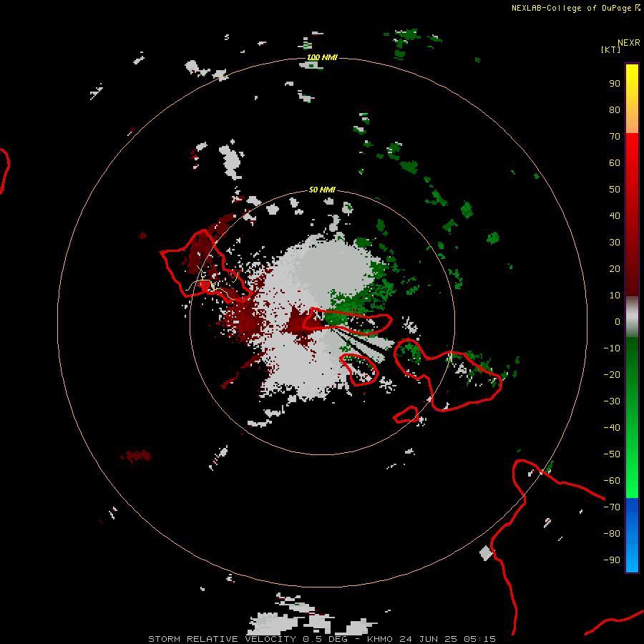Click the -60 value on the velocity scale
This screenshot has height=644, width=644.
612,481
